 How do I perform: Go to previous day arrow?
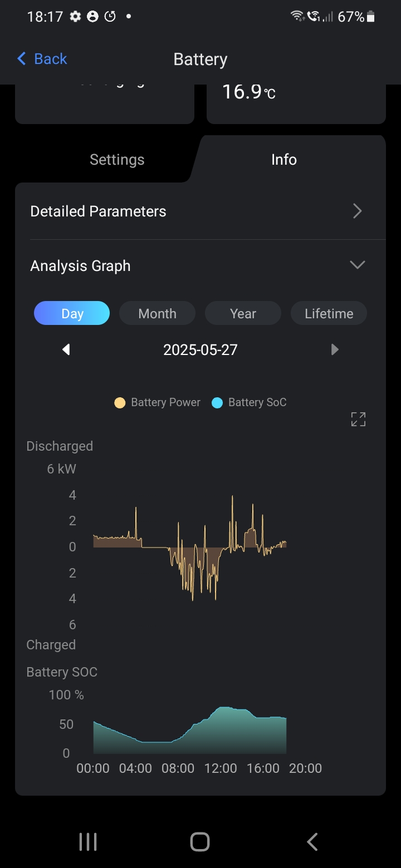point(66,349)
